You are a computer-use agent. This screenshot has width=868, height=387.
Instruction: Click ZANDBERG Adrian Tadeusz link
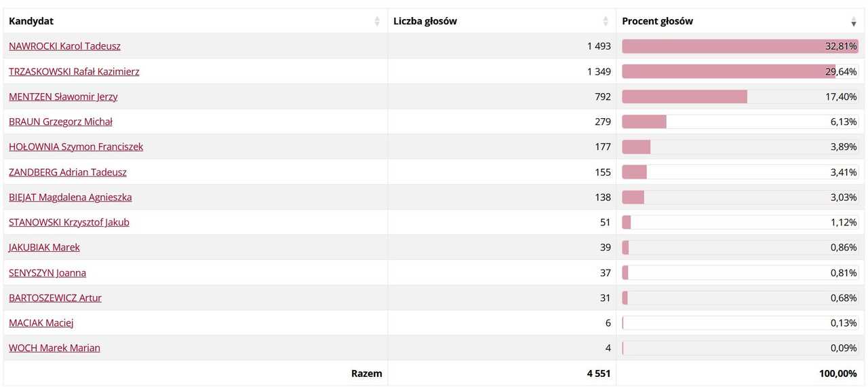coord(68,172)
